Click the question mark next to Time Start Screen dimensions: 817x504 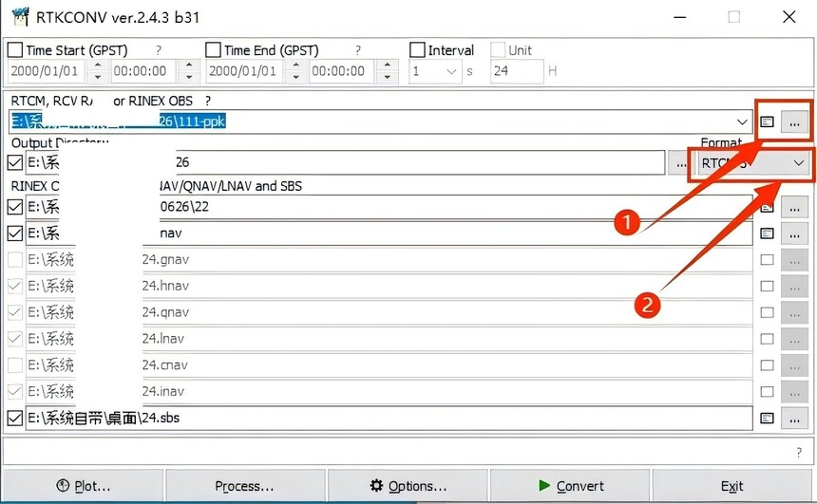159,50
